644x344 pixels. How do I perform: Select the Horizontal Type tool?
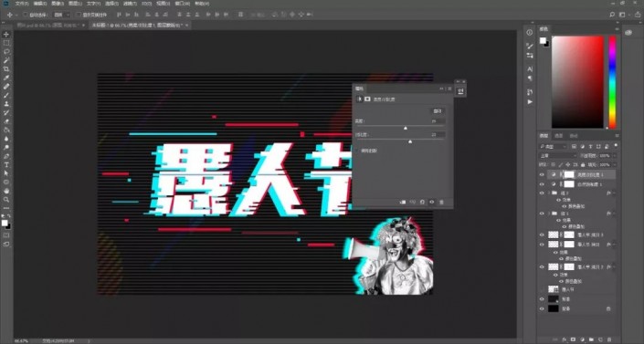[x=6, y=164]
